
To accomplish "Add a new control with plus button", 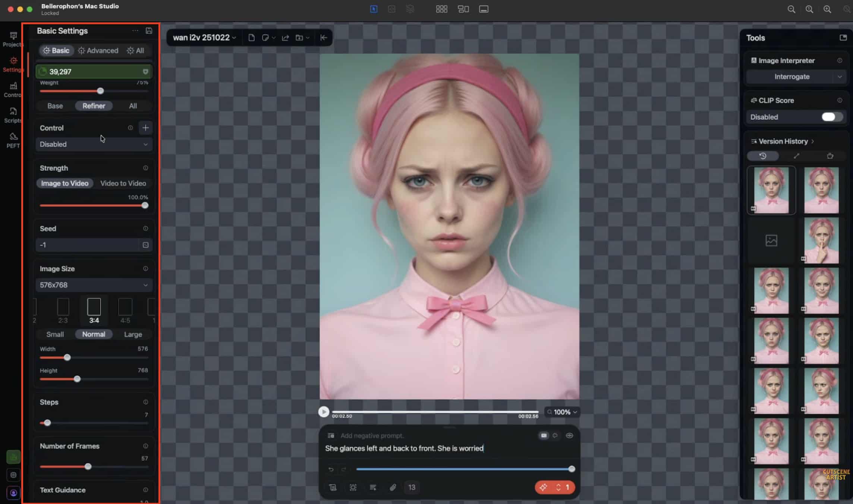I will coord(145,128).
